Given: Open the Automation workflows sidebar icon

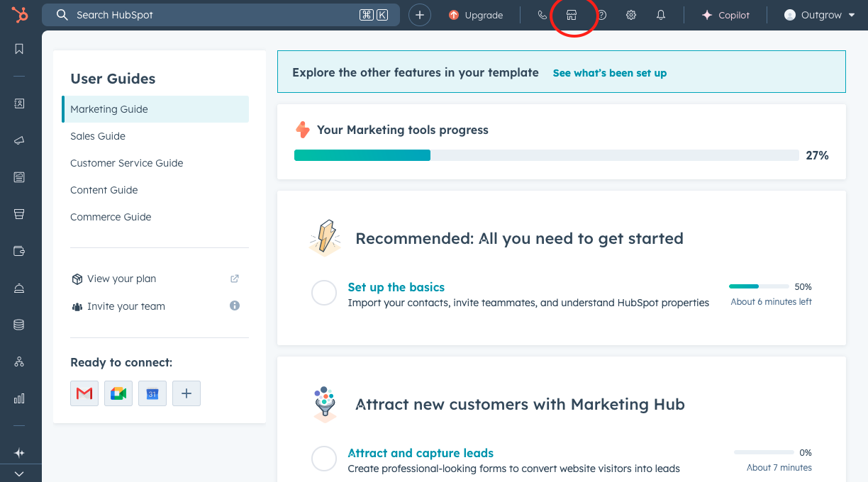Looking at the screenshot, I should point(19,361).
